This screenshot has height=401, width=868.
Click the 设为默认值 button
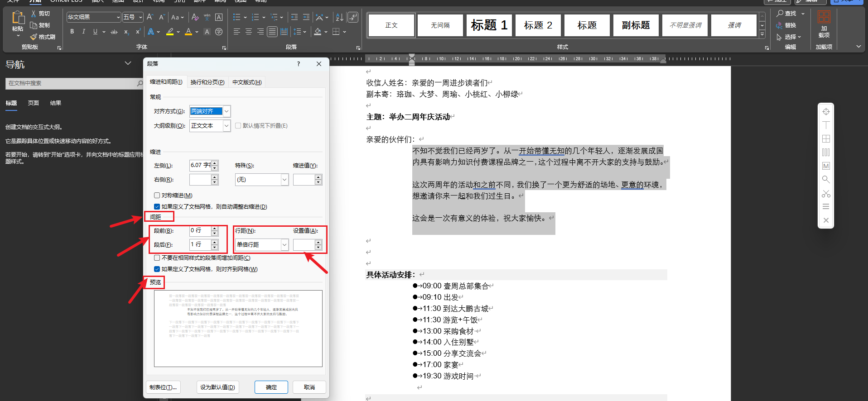[x=218, y=387]
